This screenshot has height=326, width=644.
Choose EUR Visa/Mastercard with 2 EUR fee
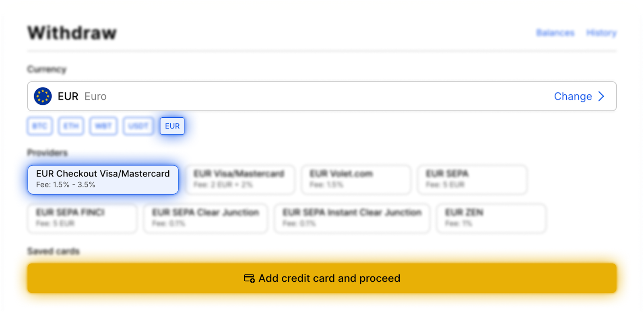click(240, 179)
